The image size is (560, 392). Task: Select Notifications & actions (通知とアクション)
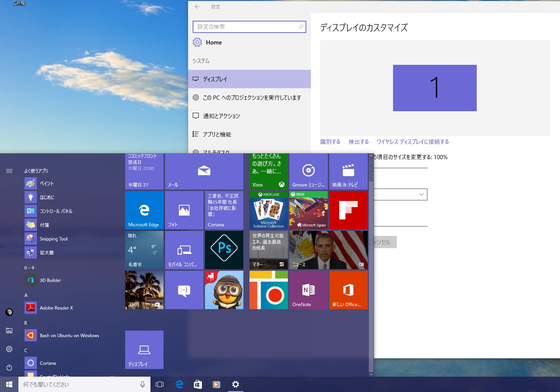pos(249,116)
